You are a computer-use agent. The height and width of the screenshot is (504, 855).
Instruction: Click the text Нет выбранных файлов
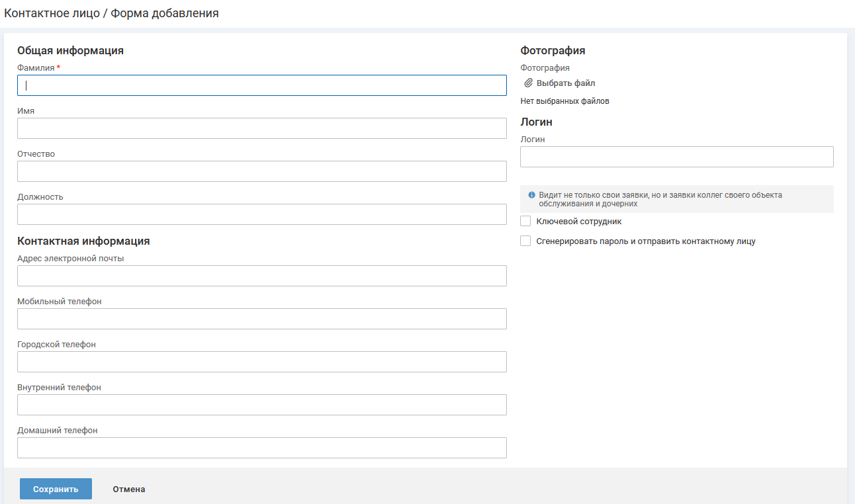565,101
